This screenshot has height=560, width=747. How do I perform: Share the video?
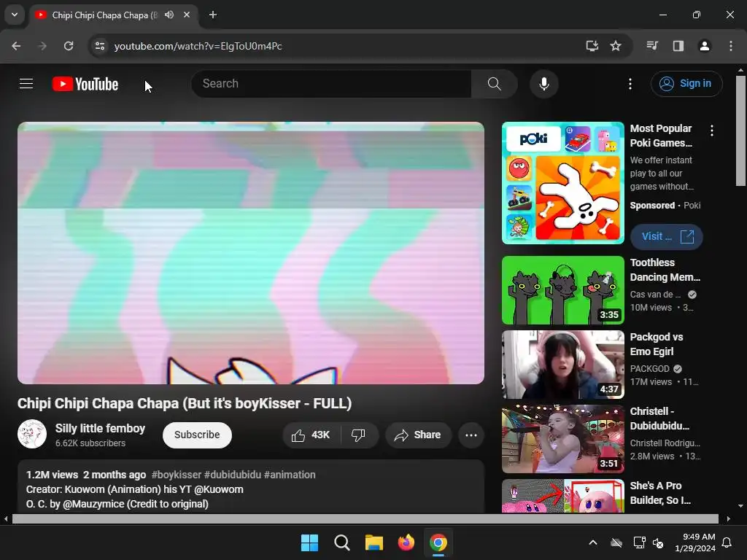click(418, 435)
